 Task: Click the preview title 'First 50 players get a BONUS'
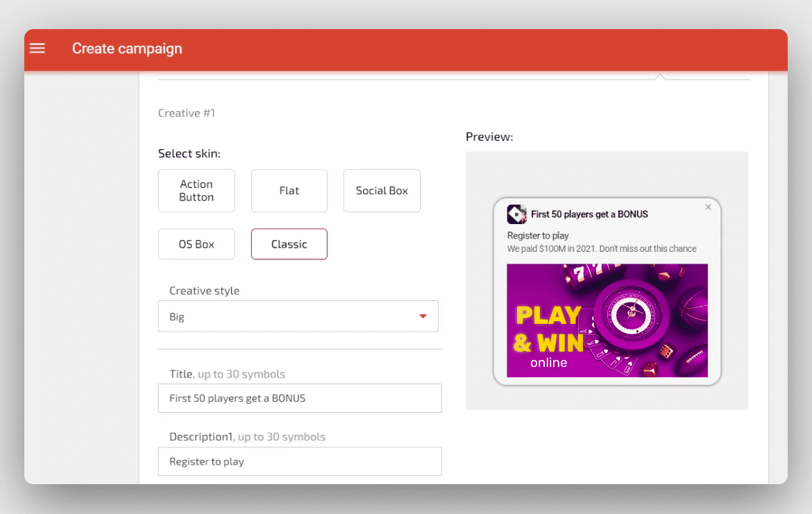589,214
